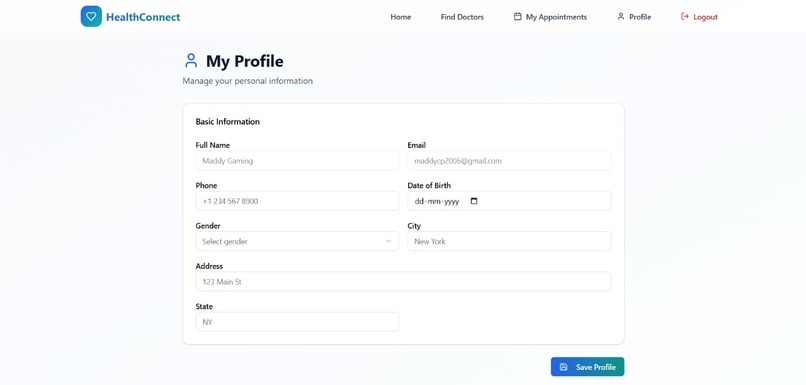This screenshot has width=806, height=385.
Task: Click the calendar icon beside My Appointments
Action: 518,16
